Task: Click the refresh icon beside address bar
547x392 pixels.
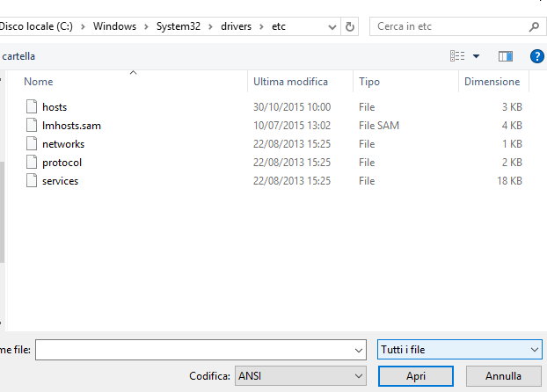Action: coord(349,26)
